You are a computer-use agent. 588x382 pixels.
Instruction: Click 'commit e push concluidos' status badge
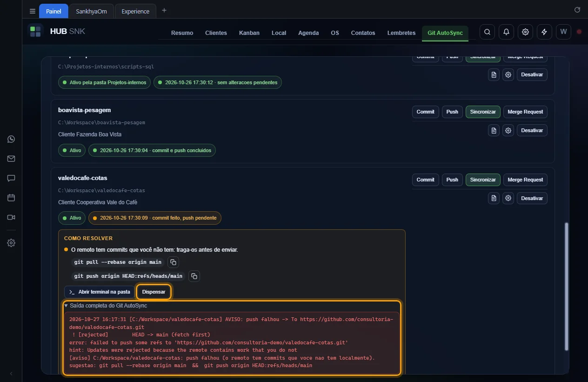[x=152, y=150]
